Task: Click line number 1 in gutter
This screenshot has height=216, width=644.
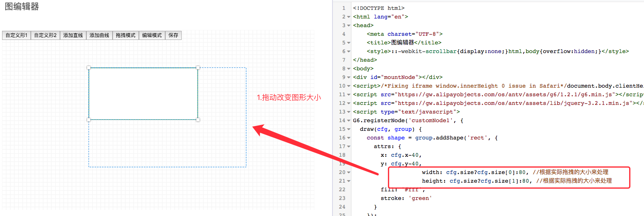Action: (x=344, y=8)
